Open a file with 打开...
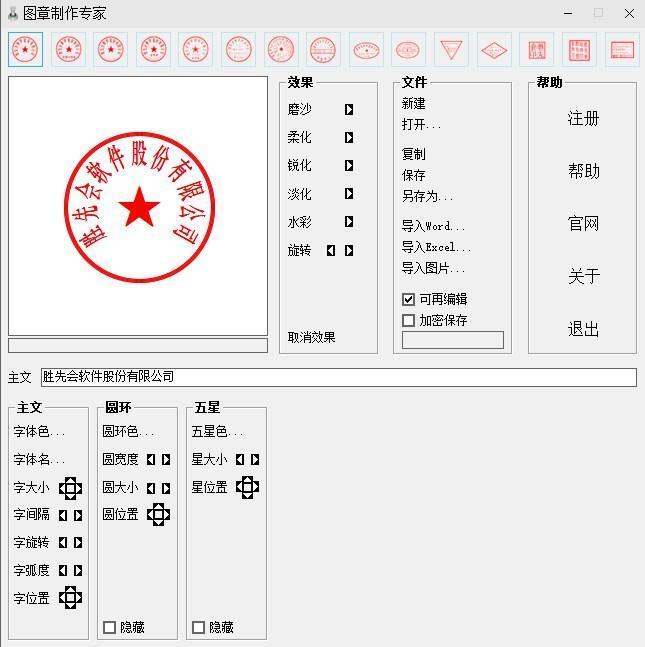This screenshot has height=647, width=645. [x=421, y=124]
